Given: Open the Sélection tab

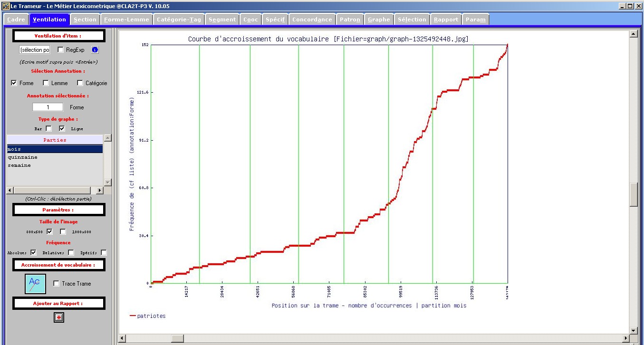Looking at the screenshot, I should [412, 19].
